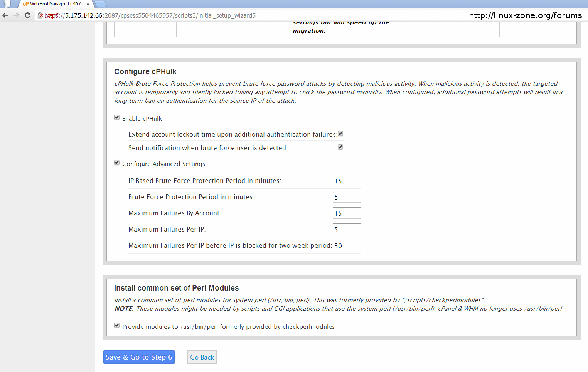Click the insecure HTTPS lock warning icon
588x372 pixels.
coord(40,15)
